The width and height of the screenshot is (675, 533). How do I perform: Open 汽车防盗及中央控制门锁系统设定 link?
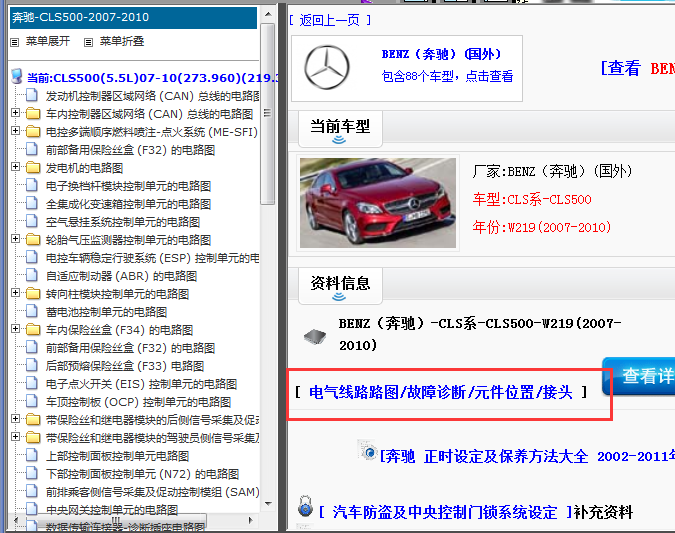445,512
